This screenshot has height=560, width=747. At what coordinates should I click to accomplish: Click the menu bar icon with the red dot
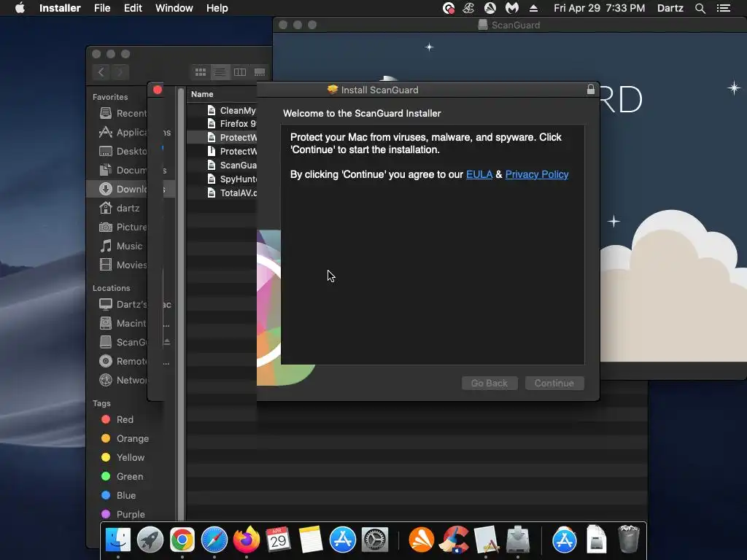click(x=449, y=8)
